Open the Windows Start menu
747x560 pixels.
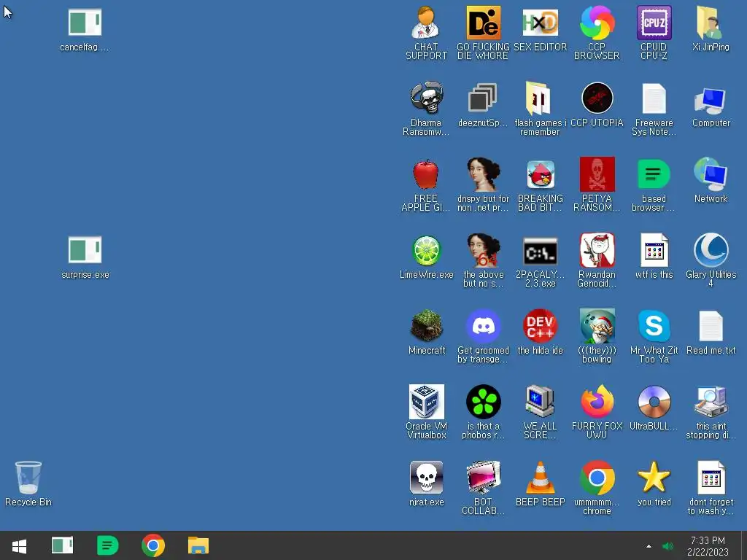[19, 545]
